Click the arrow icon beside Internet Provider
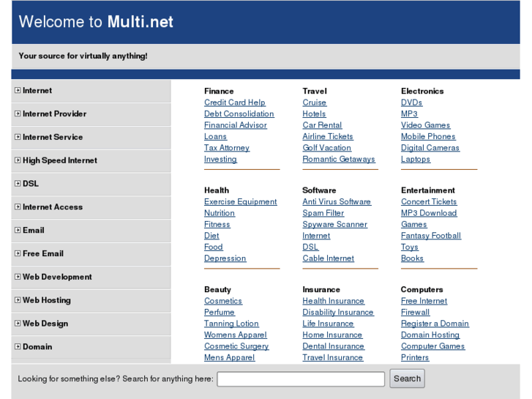532x399 pixels. click(18, 113)
